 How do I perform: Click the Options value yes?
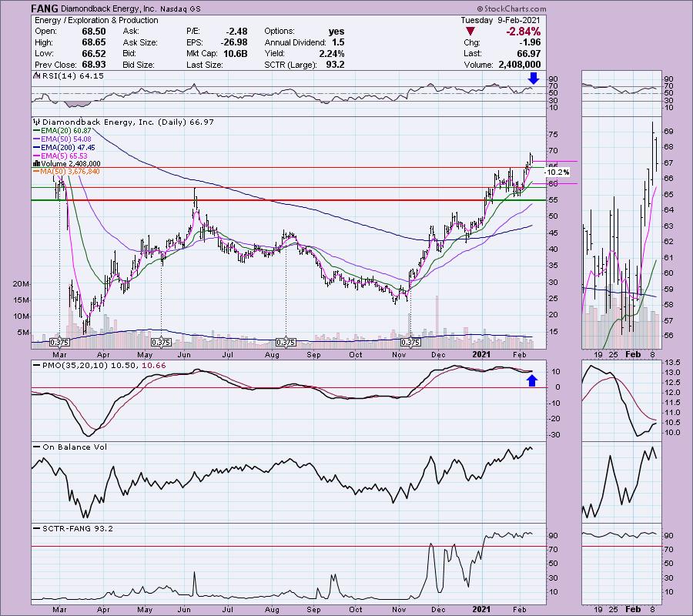(336, 32)
